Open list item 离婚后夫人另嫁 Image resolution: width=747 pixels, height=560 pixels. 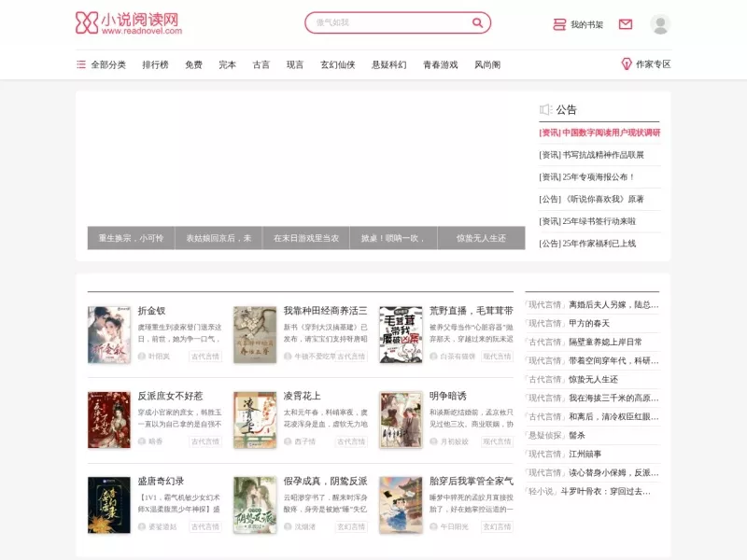tap(613, 305)
